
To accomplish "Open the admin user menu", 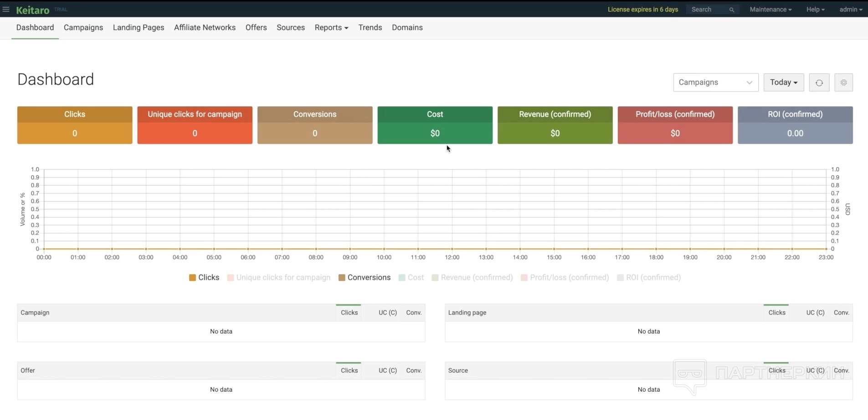I will (850, 9).
